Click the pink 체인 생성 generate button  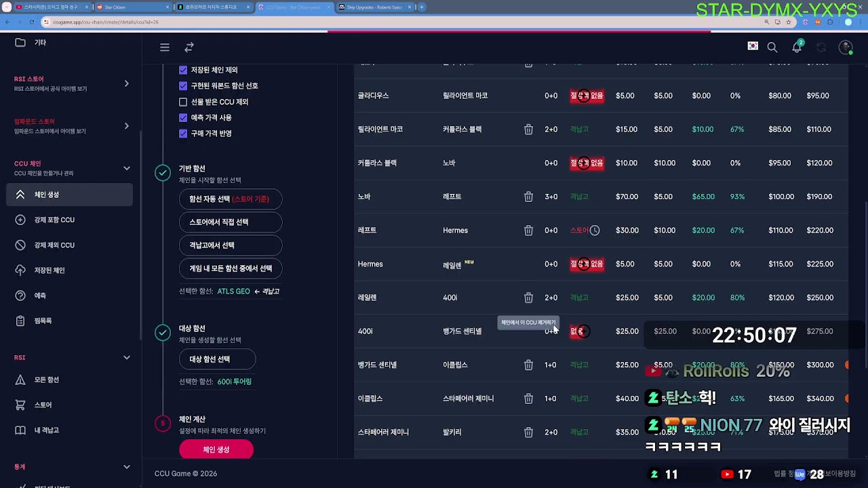click(216, 449)
